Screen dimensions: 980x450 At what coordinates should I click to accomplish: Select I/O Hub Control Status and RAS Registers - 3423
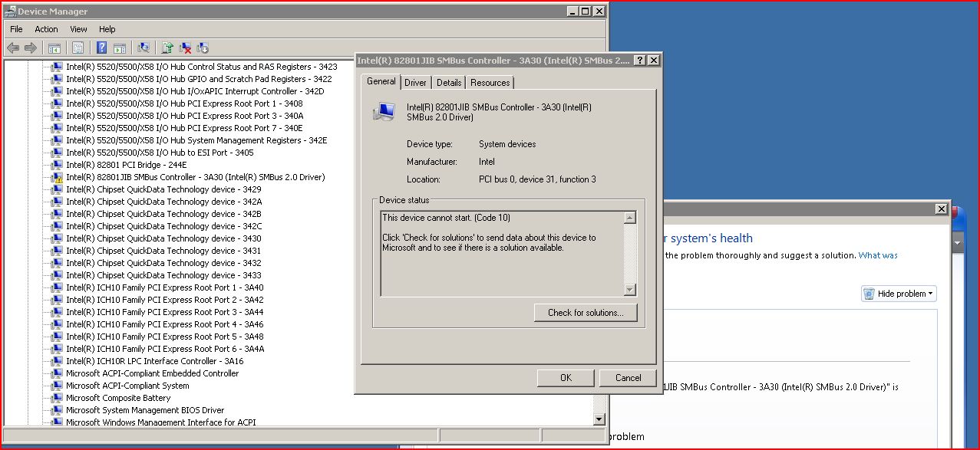202,67
